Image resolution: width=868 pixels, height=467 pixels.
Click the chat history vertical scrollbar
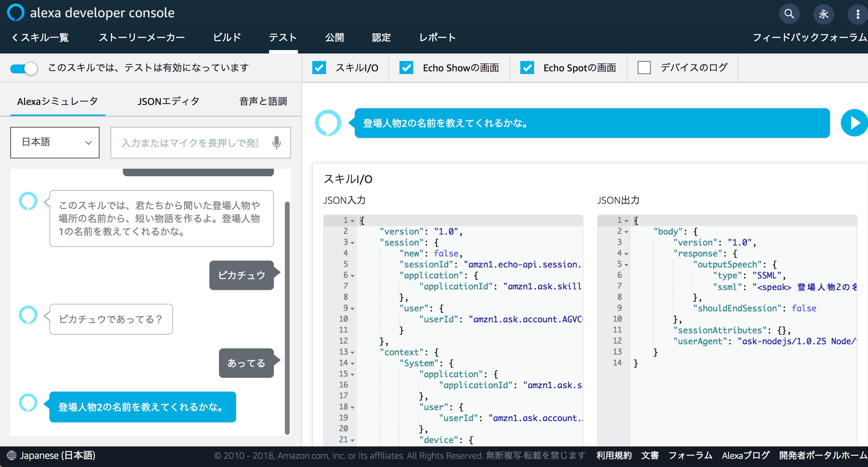click(287, 318)
